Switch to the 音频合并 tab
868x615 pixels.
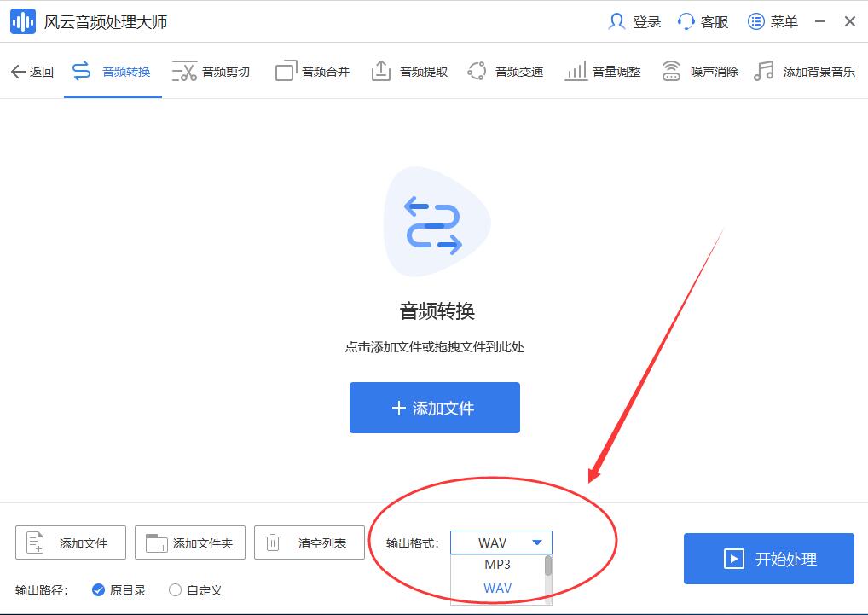coord(313,72)
